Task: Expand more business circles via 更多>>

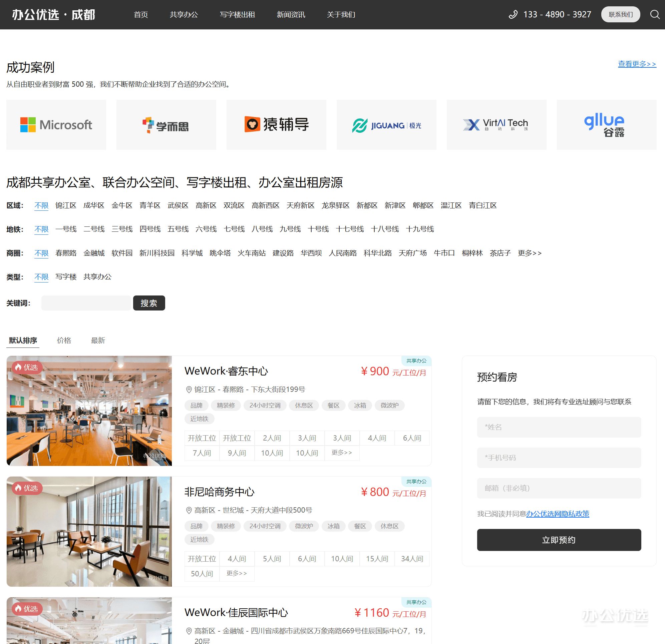Action: [x=529, y=253]
